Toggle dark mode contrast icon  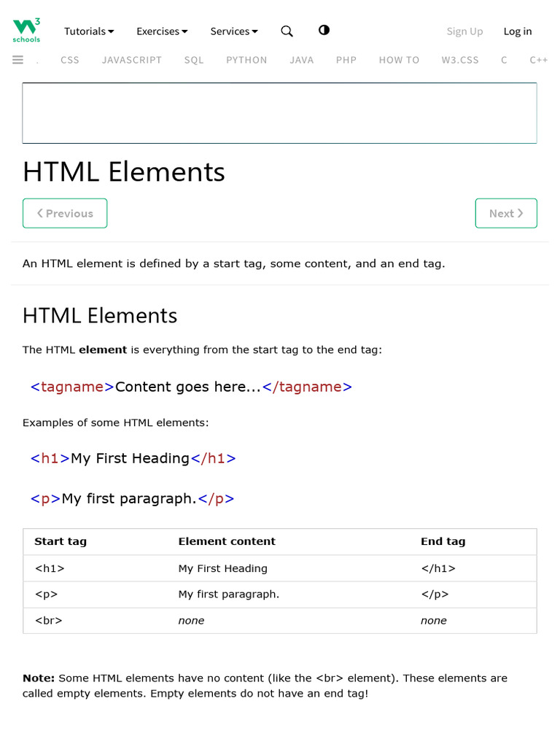[x=324, y=30]
